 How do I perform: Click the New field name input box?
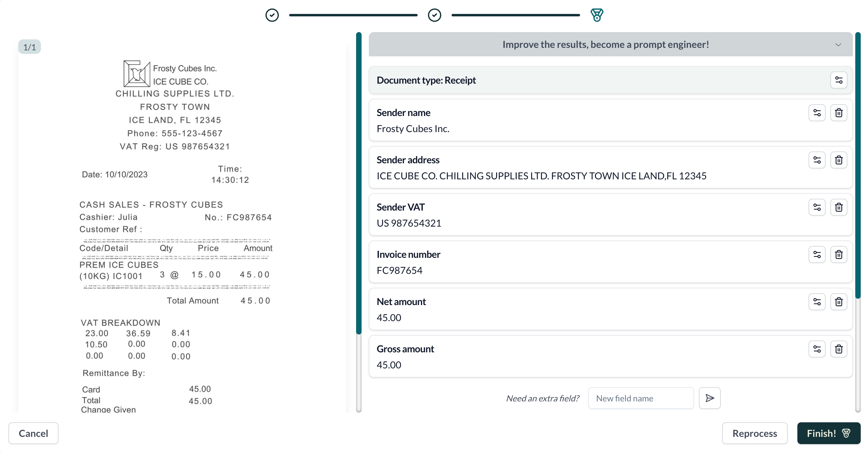tap(641, 398)
